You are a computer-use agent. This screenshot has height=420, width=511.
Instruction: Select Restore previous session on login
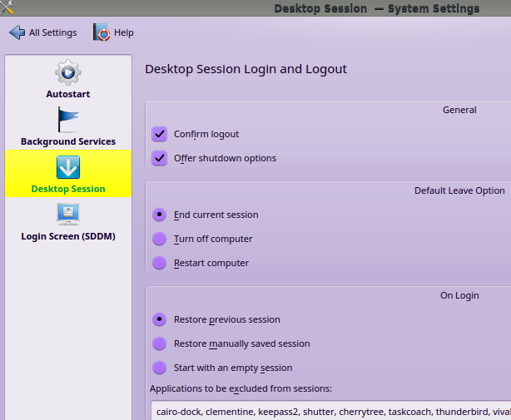[x=160, y=319]
